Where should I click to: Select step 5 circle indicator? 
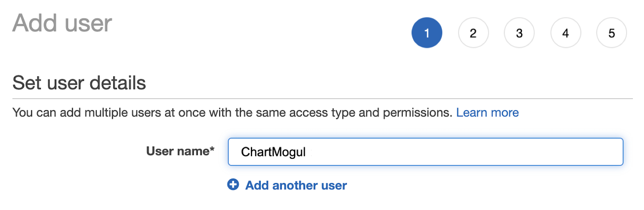[612, 33]
